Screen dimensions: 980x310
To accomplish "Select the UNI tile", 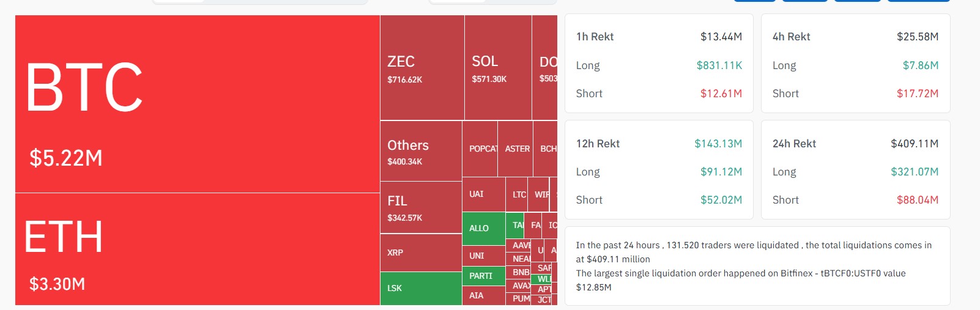I will pyautogui.click(x=483, y=256).
